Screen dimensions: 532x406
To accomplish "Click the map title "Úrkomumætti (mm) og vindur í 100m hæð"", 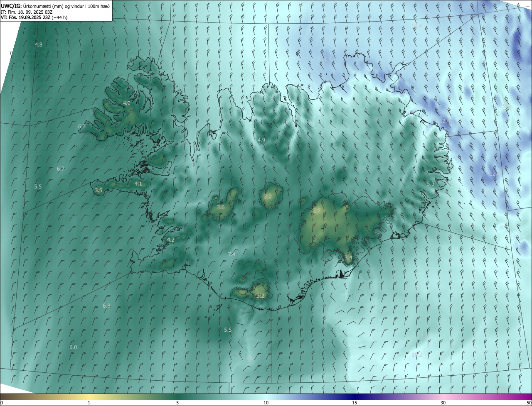I will coord(66,6).
